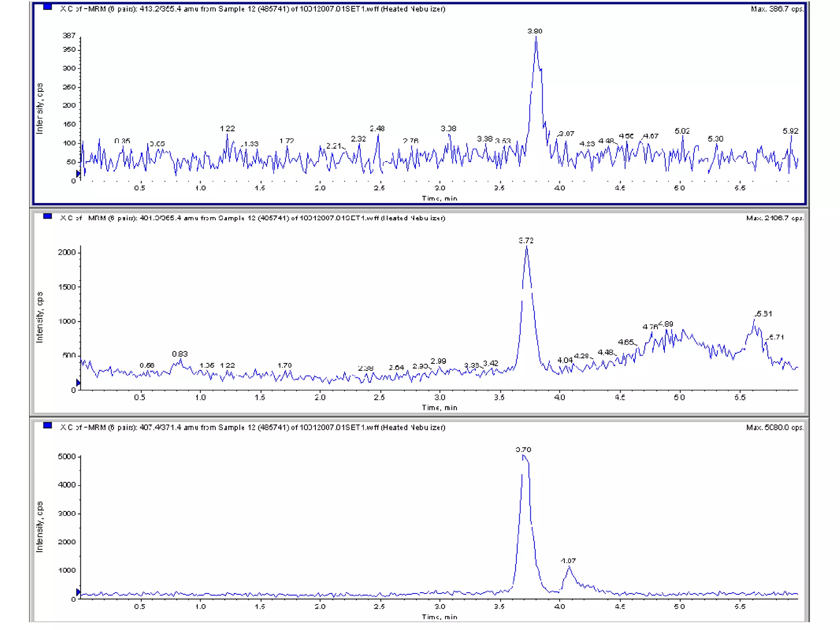
Task: Click the 'Intensity, cps' axis label of top pane
Action: 40,109
